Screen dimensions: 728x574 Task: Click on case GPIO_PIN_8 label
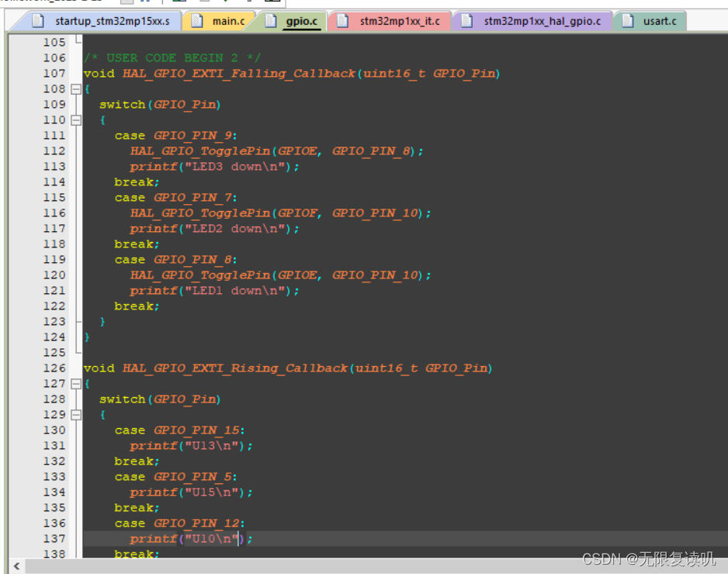click(176, 260)
